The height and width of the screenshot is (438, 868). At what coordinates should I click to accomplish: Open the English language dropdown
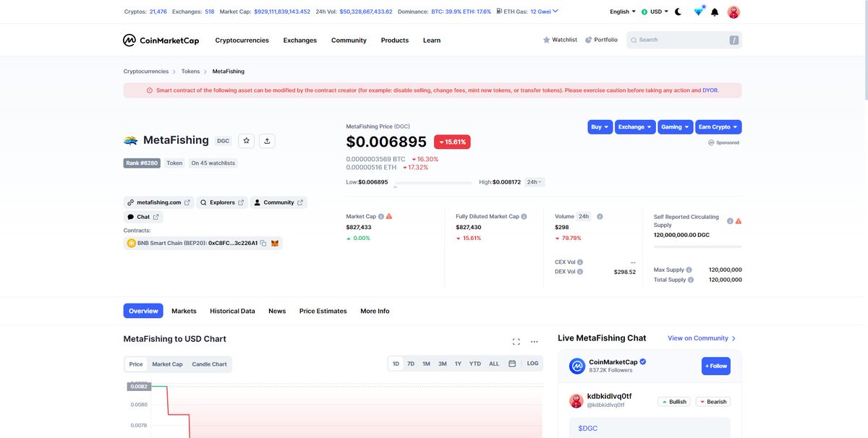point(623,12)
